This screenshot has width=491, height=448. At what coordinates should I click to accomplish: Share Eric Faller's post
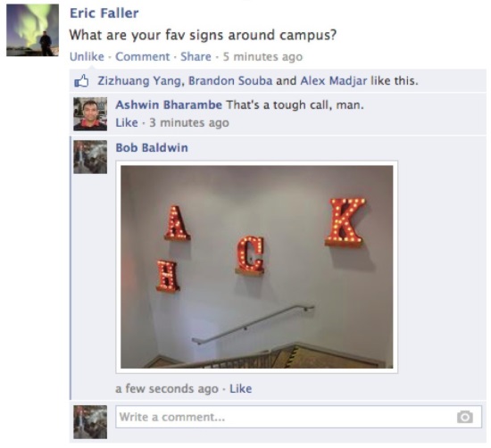tap(196, 56)
